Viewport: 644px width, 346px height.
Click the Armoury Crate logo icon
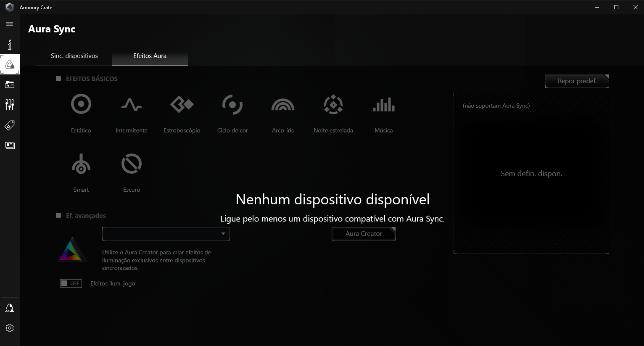pos(9,7)
